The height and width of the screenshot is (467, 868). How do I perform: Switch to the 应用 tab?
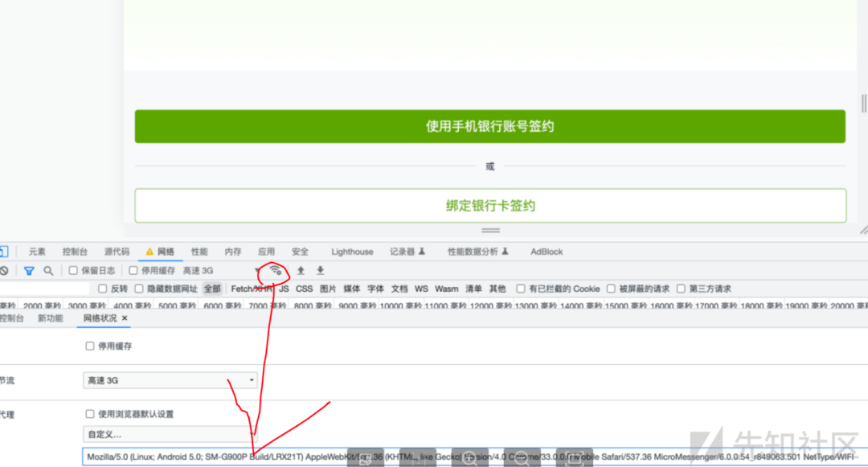266,252
